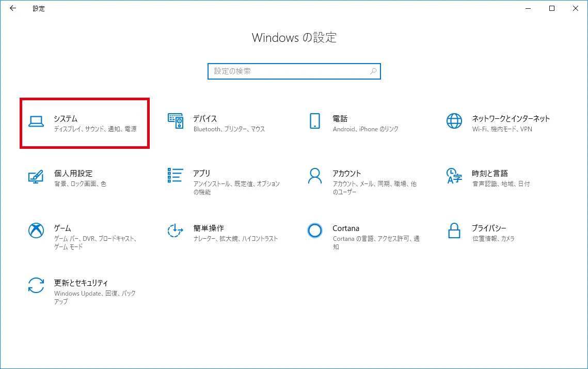Focus the 設定の検索 search field
Viewport: 588px width, 369px height.
[x=294, y=71]
